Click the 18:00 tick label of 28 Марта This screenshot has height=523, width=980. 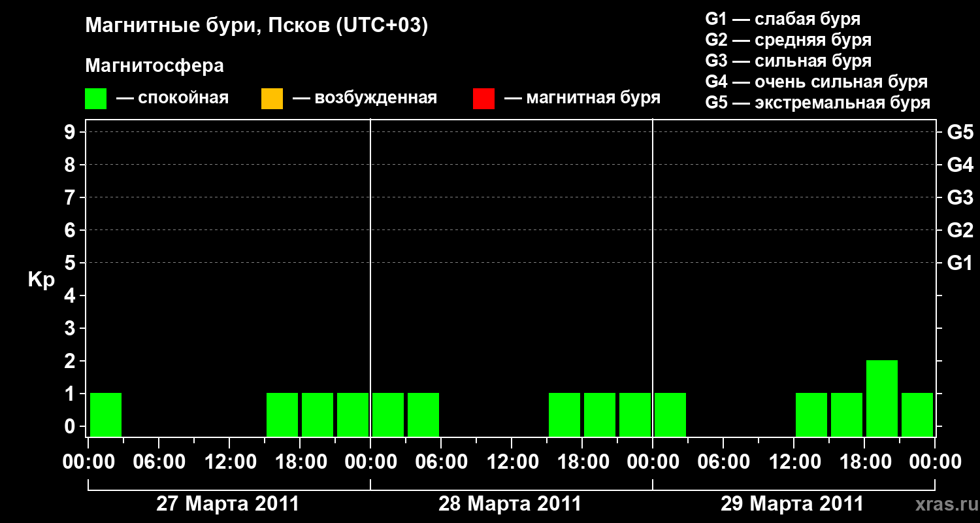click(582, 462)
